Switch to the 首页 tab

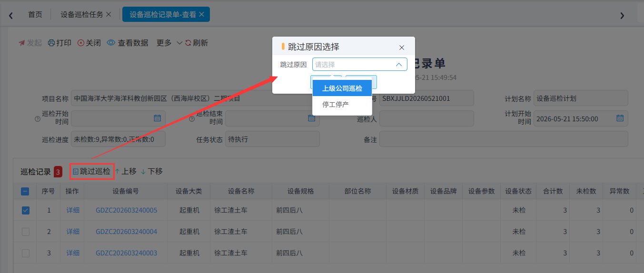pyautogui.click(x=35, y=14)
